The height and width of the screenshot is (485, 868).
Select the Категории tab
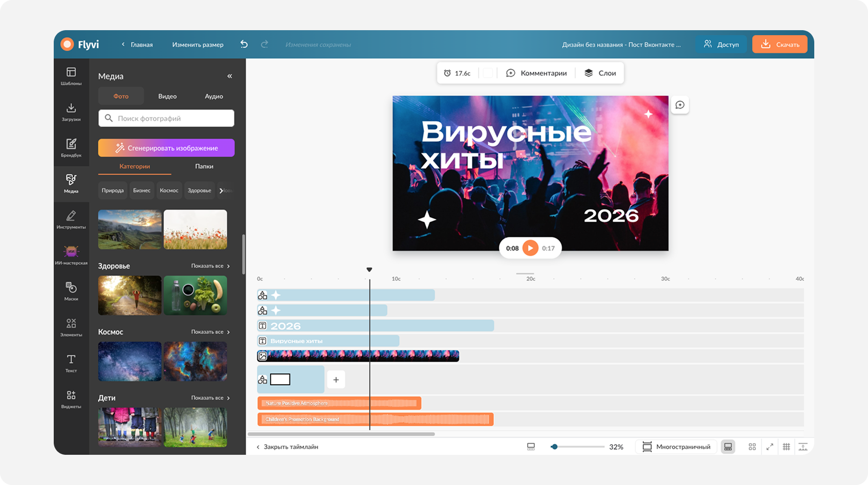click(x=135, y=166)
